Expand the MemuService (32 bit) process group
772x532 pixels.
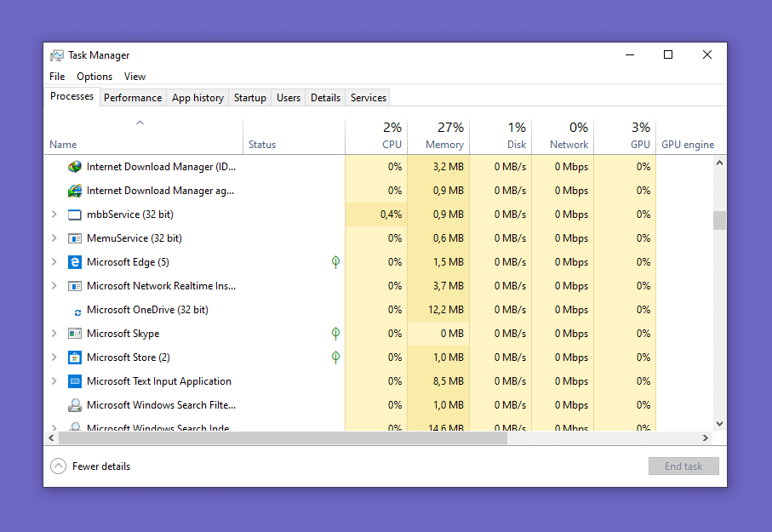(x=54, y=238)
